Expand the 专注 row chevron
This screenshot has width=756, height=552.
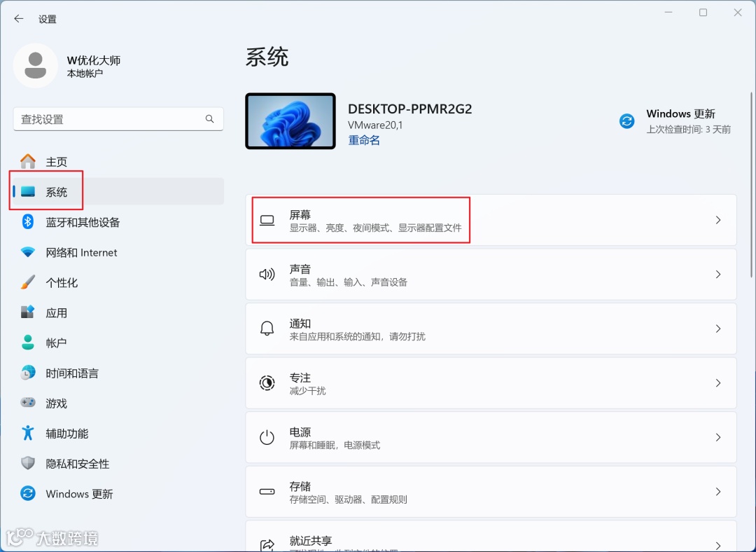pos(718,383)
